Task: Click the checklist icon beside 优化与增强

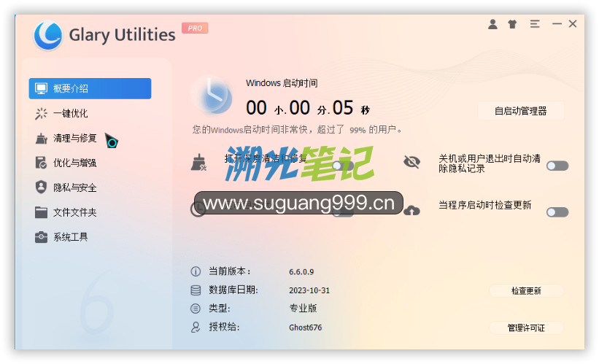Action: [x=42, y=163]
